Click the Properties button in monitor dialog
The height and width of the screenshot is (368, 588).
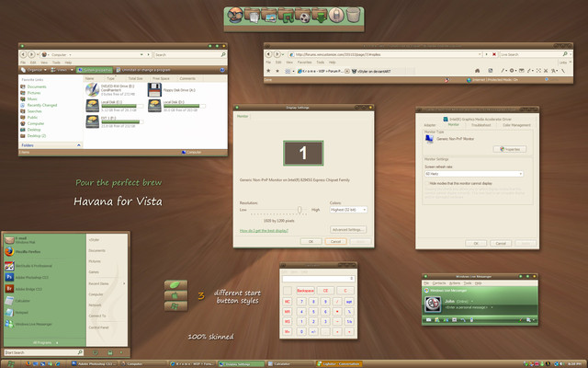510,149
